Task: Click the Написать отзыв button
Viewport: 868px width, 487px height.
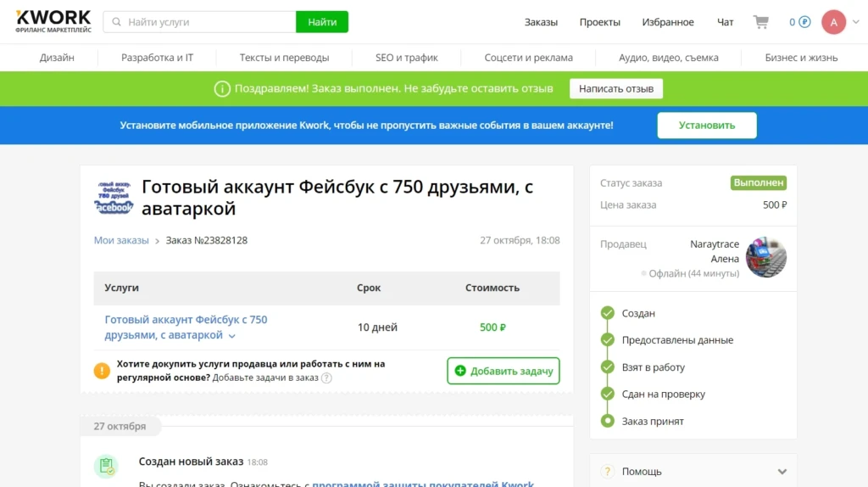Action: (x=616, y=88)
